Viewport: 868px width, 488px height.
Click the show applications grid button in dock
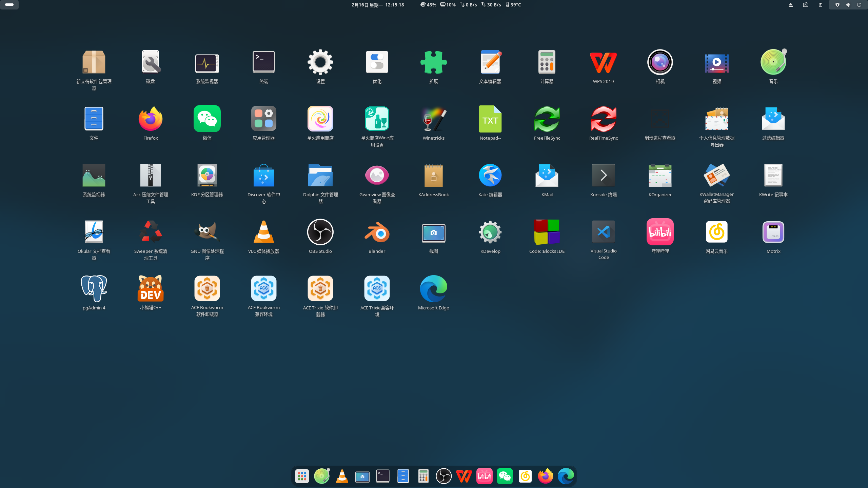[302, 476]
